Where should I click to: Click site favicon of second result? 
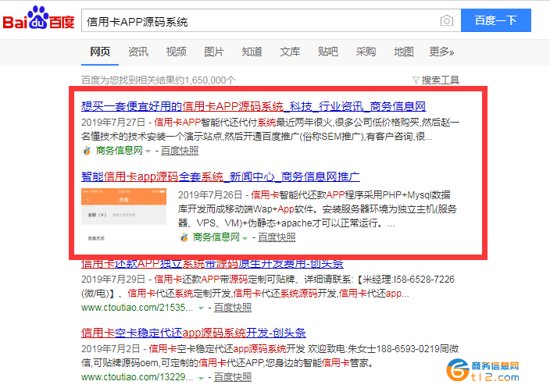click(x=184, y=237)
